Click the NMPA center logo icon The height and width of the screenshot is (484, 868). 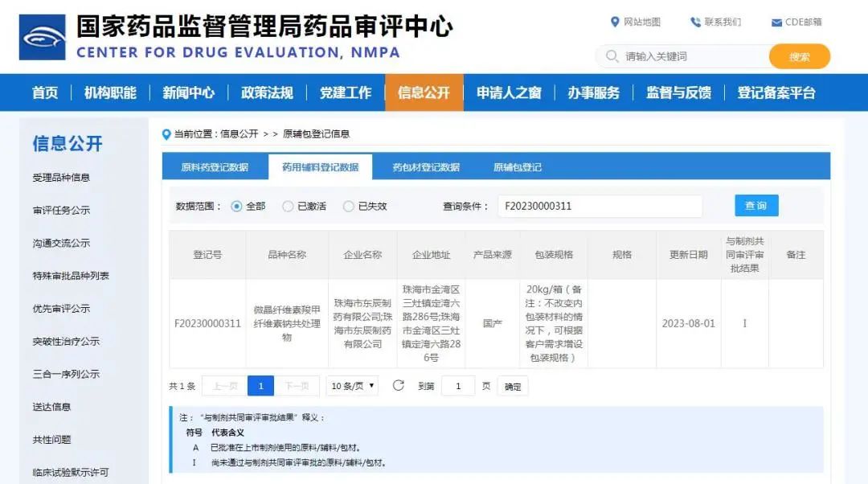pos(43,37)
